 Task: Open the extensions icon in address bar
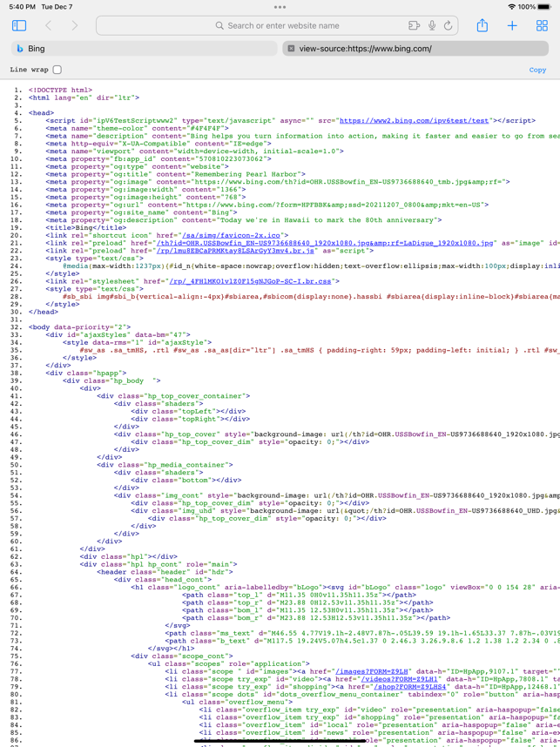point(414,26)
